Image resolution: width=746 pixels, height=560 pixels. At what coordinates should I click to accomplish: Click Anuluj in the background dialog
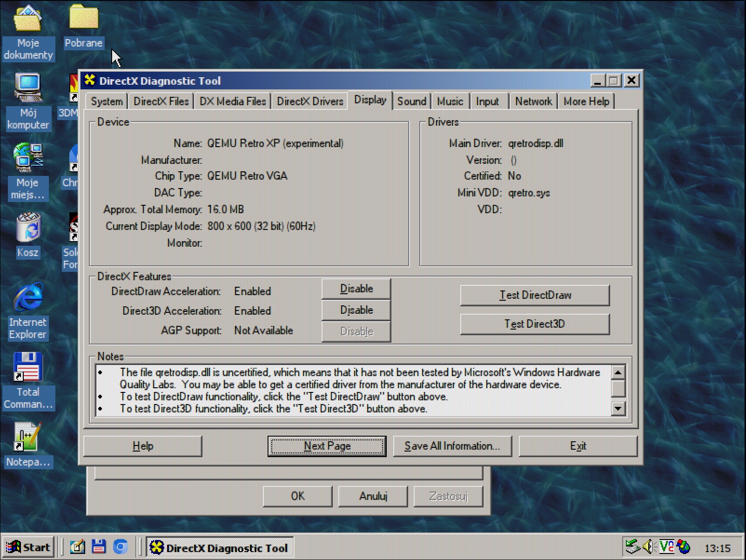tap(373, 496)
